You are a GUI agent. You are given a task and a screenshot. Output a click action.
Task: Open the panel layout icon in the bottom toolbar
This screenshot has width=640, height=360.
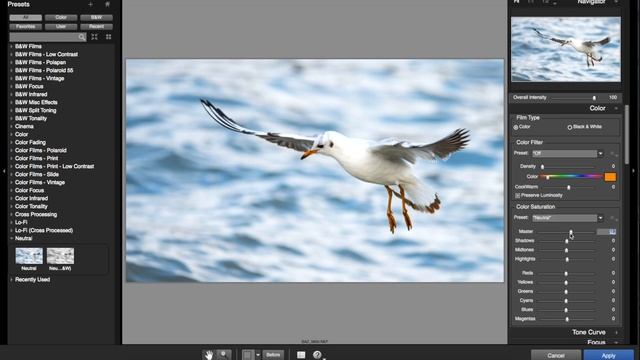point(301,355)
